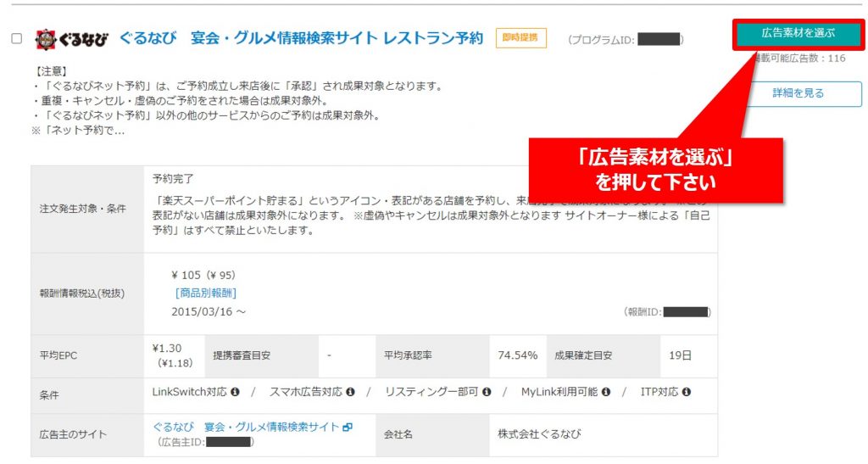Click the 即時提携 badge

[520, 37]
